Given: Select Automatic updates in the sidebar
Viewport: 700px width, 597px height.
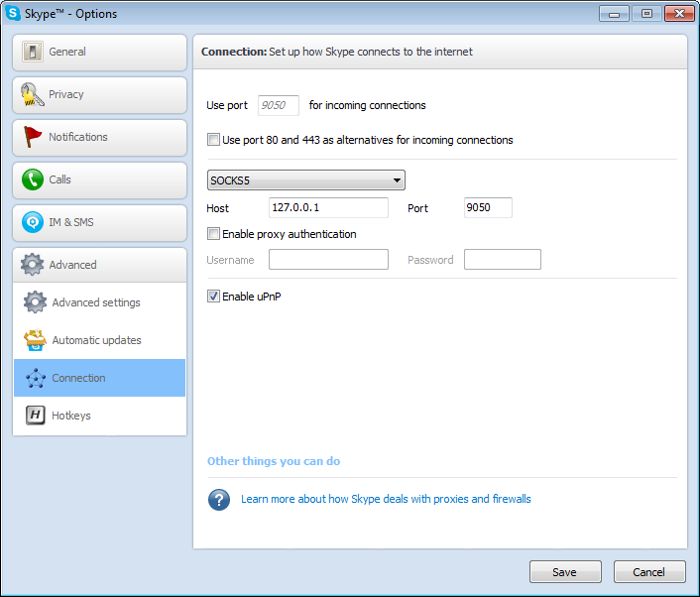Looking at the screenshot, I should pos(99,340).
